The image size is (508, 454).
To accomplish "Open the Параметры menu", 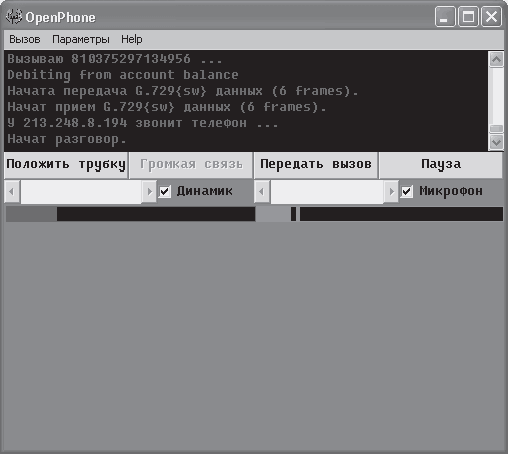I will coord(81,39).
